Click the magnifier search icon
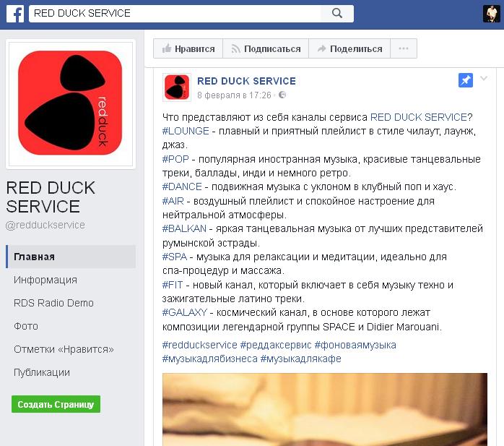This screenshot has height=446, width=504. point(337,13)
